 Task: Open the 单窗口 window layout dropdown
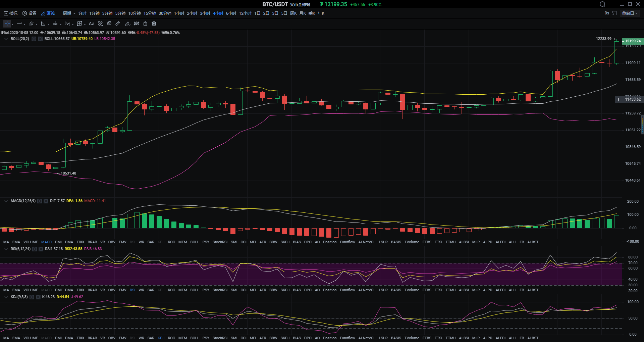point(630,13)
